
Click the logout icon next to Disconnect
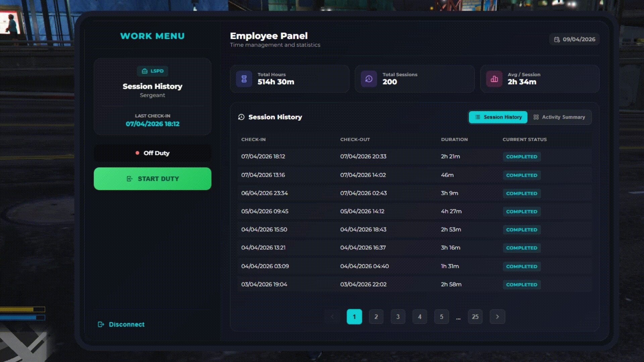[100, 324]
